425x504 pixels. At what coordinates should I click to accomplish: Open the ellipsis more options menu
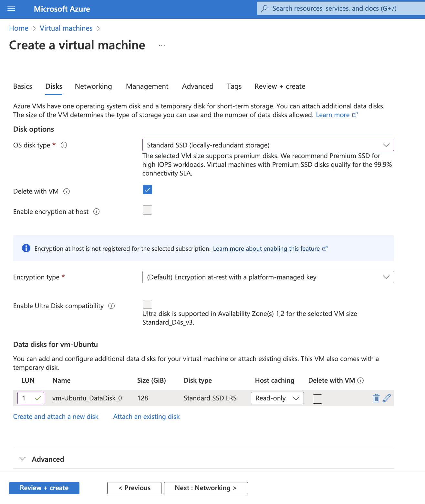point(162,46)
